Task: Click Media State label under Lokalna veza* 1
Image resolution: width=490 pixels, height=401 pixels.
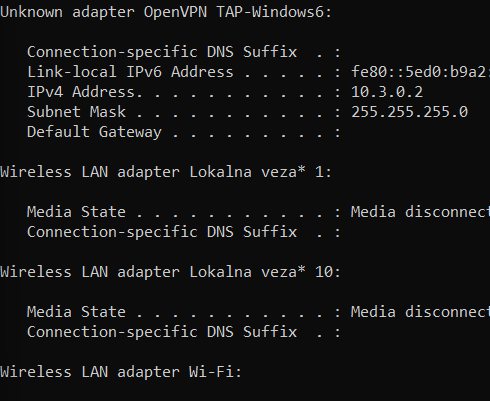Action: (76, 212)
